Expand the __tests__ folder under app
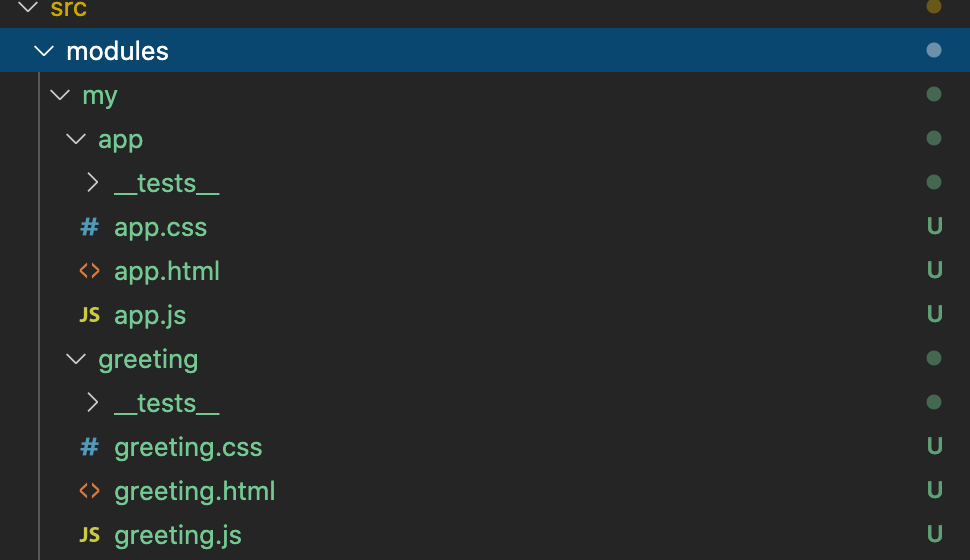Viewport: 970px width, 560px height. click(92, 183)
